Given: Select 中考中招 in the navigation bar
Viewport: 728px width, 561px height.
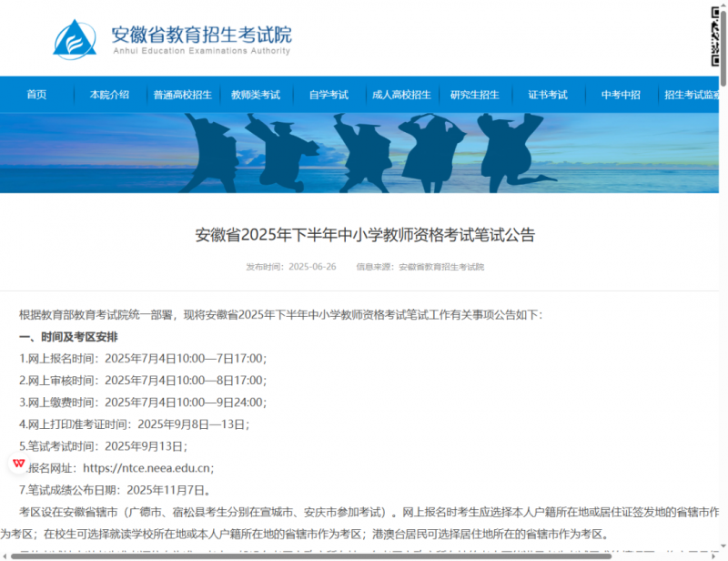Looking at the screenshot, I should click(621, 95).
